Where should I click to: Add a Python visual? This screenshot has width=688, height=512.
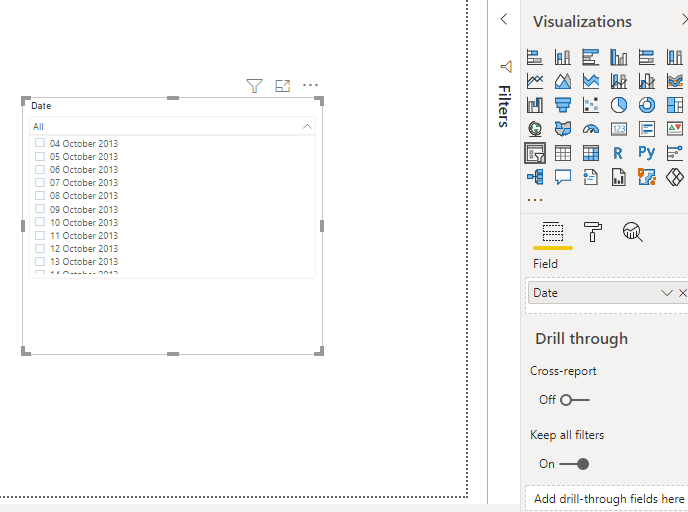click(647, 152)
